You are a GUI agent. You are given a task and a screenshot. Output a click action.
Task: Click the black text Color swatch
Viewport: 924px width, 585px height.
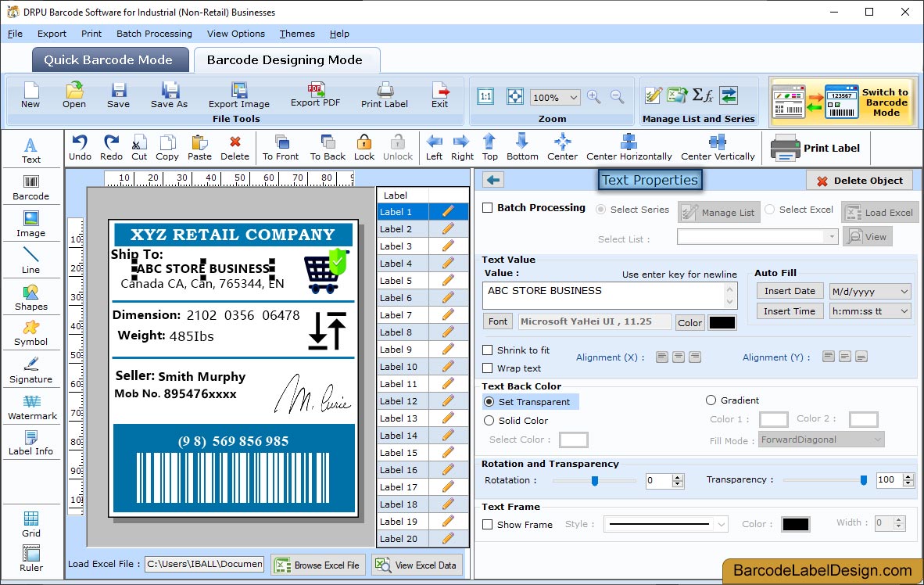[722, 322]
